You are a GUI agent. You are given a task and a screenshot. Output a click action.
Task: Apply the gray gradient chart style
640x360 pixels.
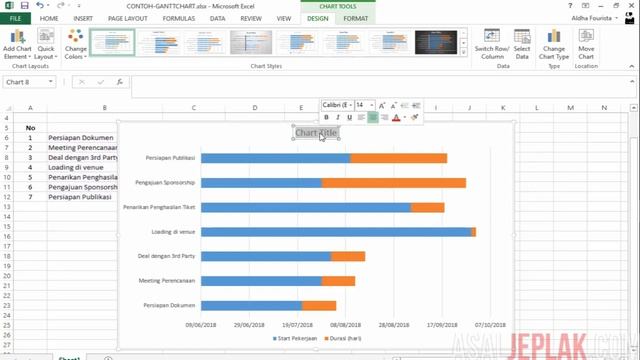pos(251,42)
